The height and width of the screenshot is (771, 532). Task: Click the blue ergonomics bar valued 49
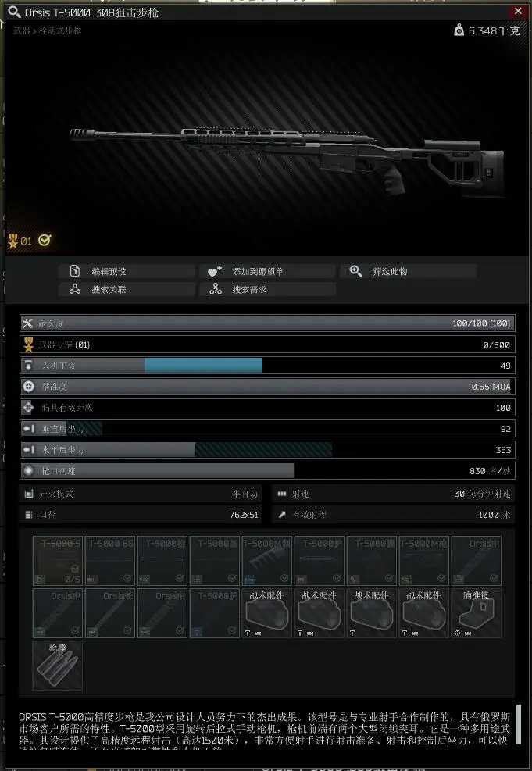tap(203, 366)
